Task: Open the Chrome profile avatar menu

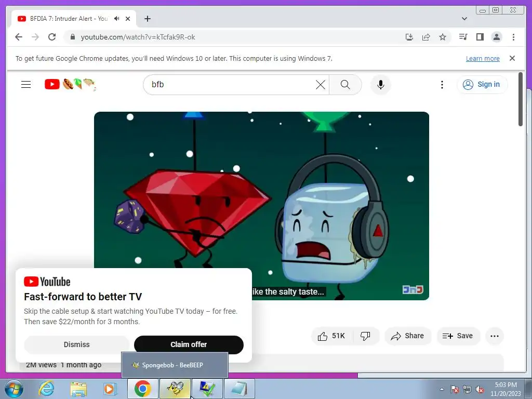Action: tap(496, 37)
